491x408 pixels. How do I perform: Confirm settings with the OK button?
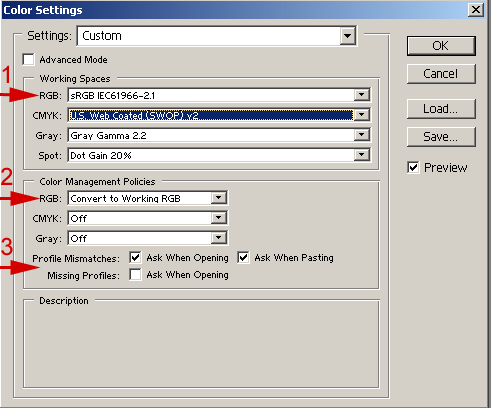pos(441,46)
